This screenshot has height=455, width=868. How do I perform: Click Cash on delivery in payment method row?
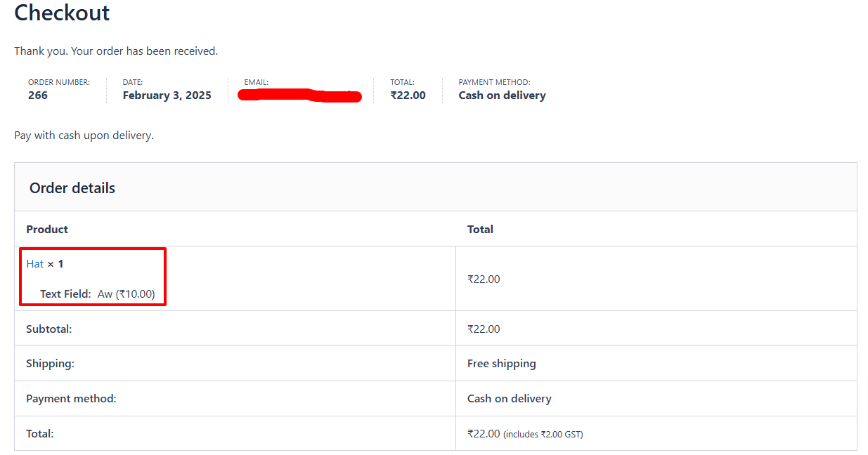coord(510,399)
